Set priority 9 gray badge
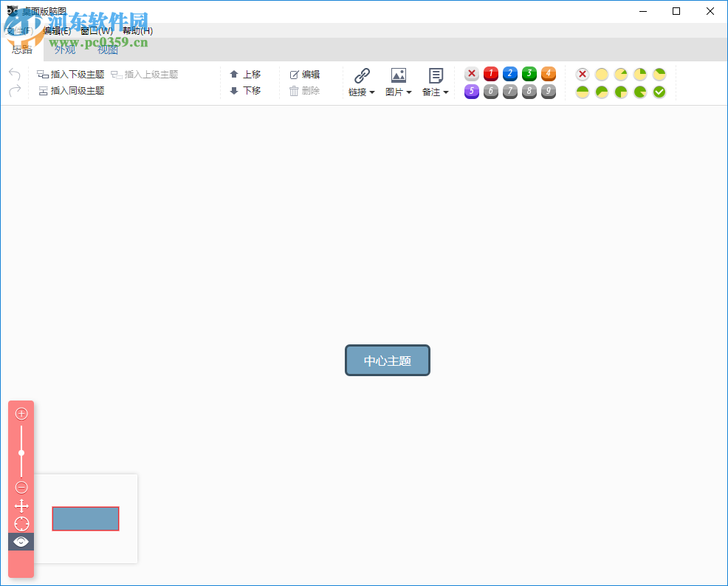Viewport: 728px width, 586px height. 549,92
